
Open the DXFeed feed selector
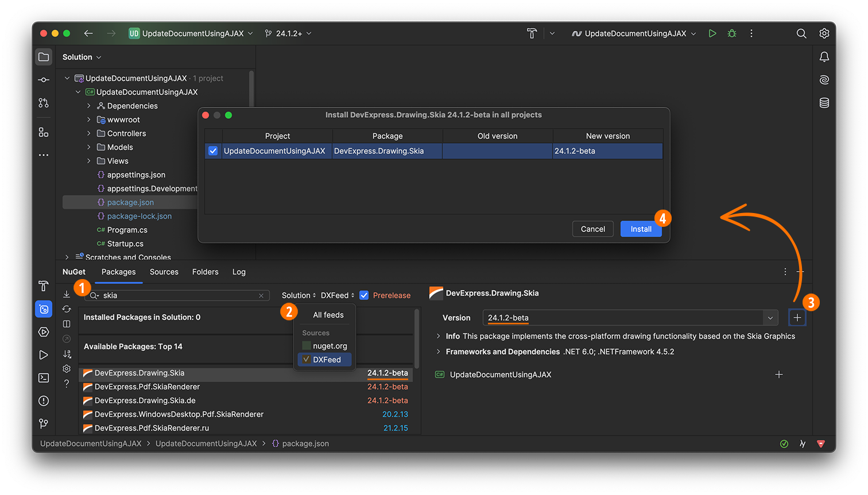(338, 295)
